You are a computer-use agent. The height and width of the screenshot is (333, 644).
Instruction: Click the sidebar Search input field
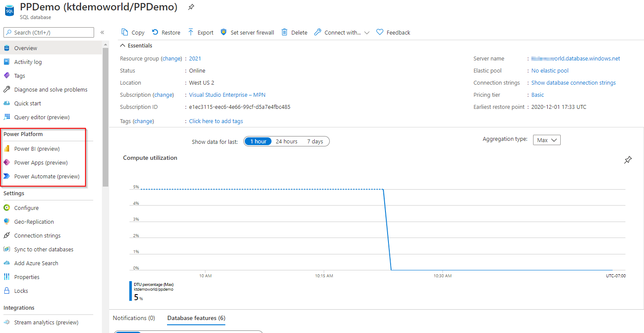49,32
